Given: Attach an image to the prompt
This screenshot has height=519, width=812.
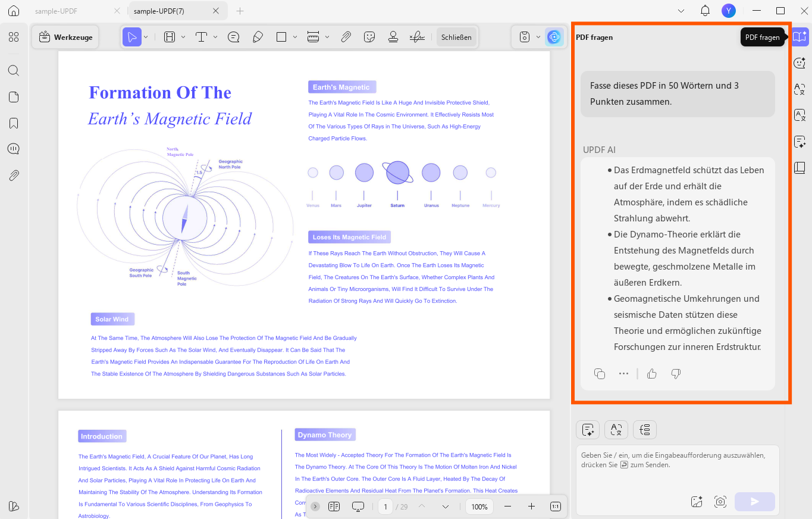Looking at the screenshot, I should tap(697, 502).
